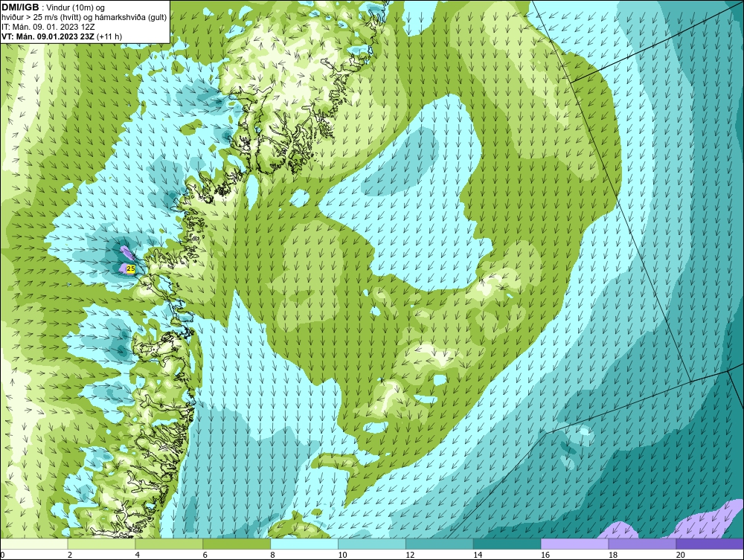Click the legend scale label '8'
The image size is (744, 560).
273,555
